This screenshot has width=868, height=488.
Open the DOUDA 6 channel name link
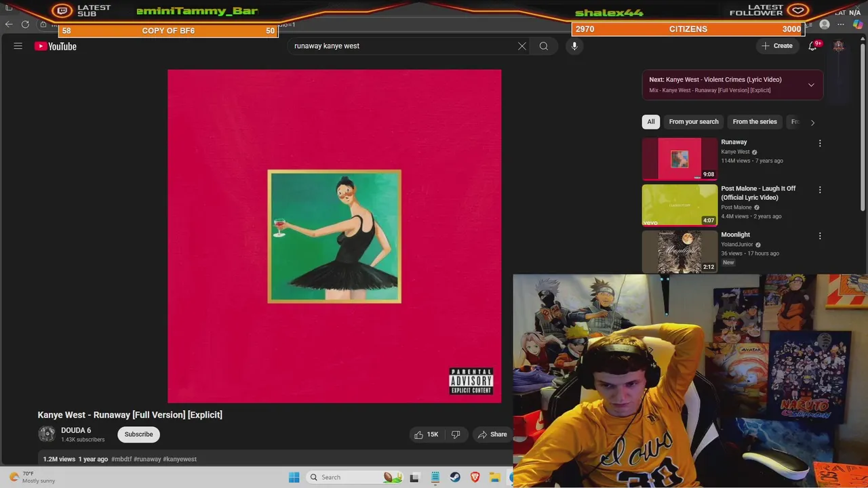pos(76,430)
